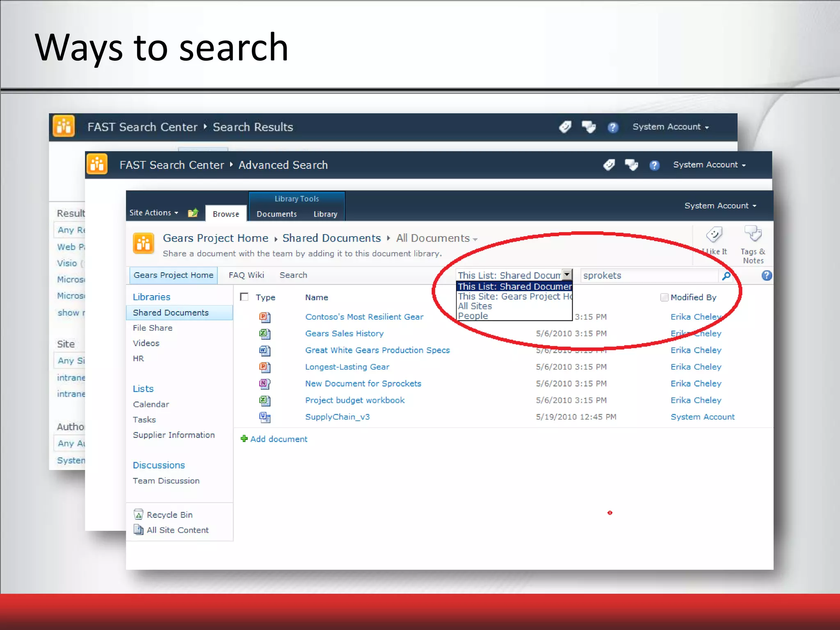Click the I Like It icon
Viewport: 840px width, 630px height.
tap(714, 235)
